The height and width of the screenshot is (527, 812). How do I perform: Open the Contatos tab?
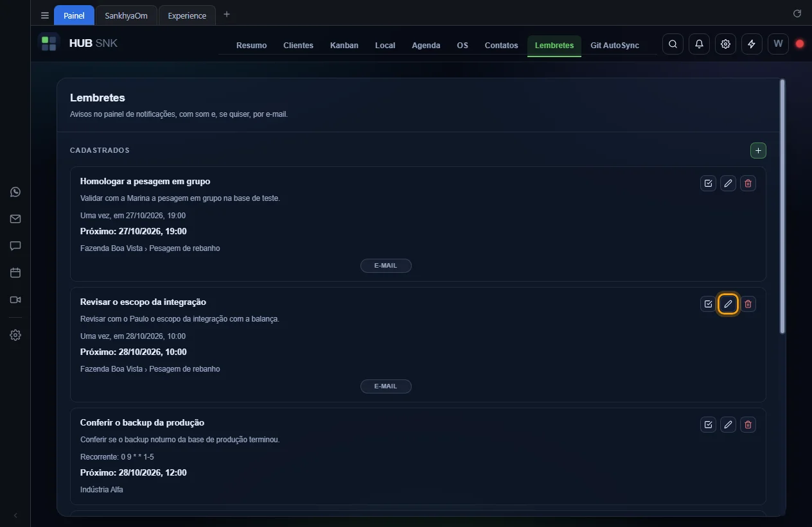coord(501,46)
